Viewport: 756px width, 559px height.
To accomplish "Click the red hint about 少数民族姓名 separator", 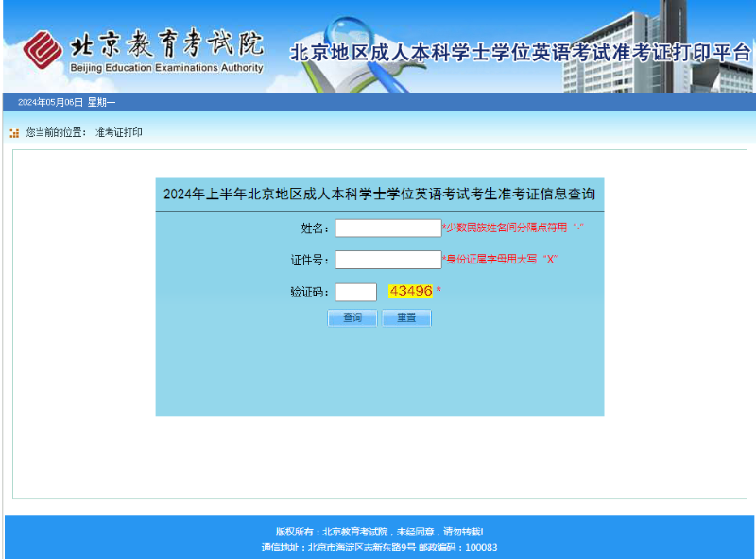I will [513, 229].
